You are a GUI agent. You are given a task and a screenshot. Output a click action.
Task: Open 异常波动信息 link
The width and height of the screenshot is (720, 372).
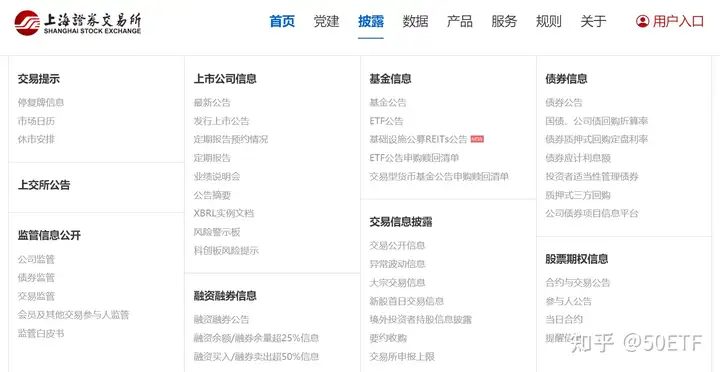(397, 264)
